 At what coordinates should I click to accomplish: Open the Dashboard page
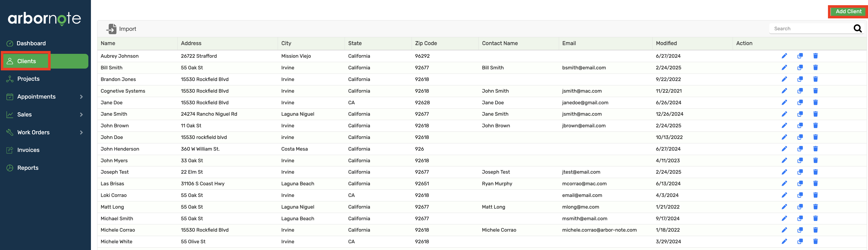click(31, 43)
